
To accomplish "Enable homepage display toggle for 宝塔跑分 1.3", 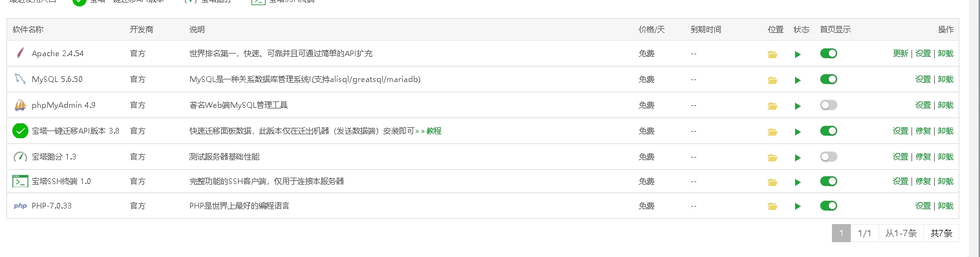I will point(828,156).
